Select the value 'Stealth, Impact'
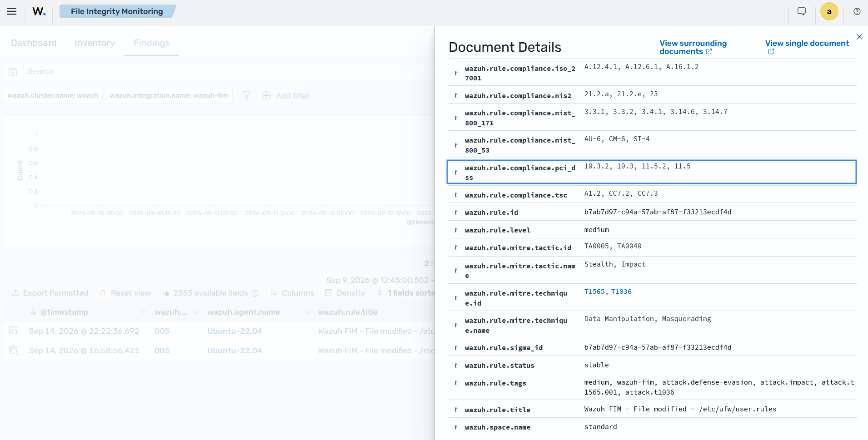This screenshot has width=868, height=440. click(x=615, y=264)
